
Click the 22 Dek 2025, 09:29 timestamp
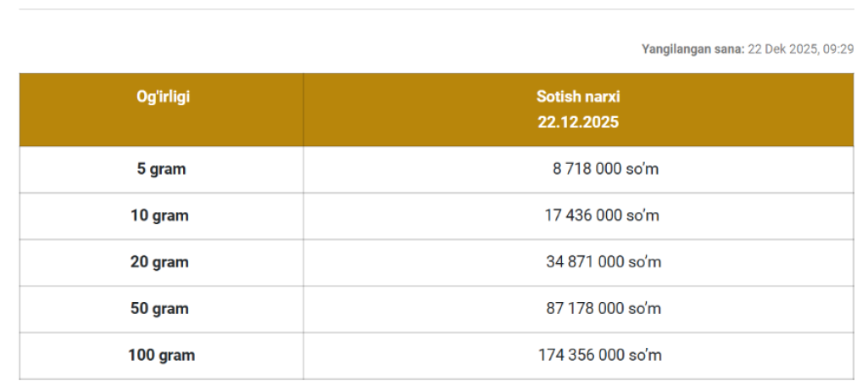(800, 49)
